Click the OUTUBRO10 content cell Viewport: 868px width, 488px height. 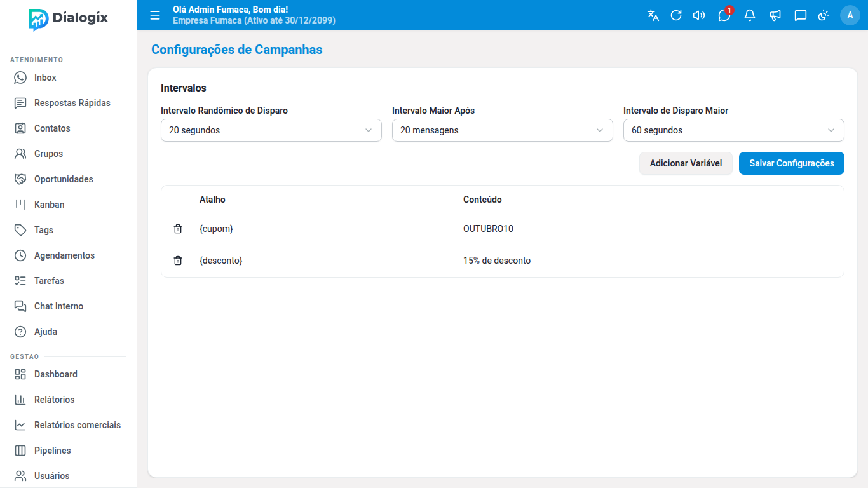coord(488,229)
